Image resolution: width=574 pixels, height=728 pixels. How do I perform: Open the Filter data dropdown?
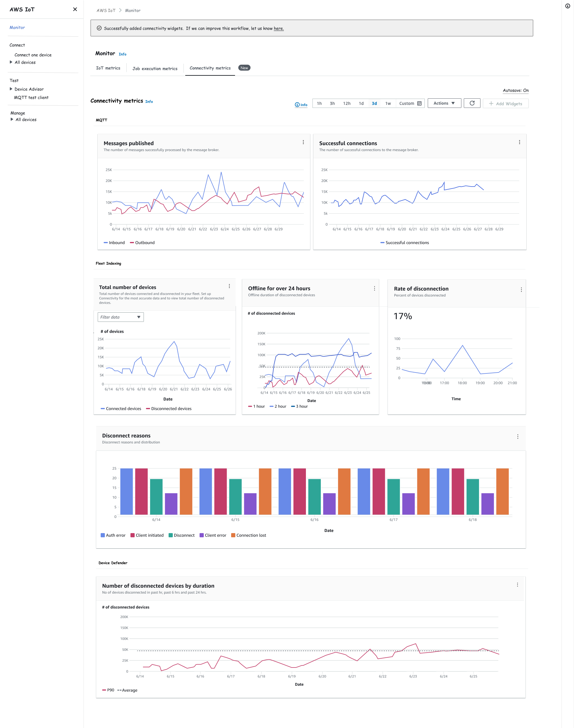(121, 317)
